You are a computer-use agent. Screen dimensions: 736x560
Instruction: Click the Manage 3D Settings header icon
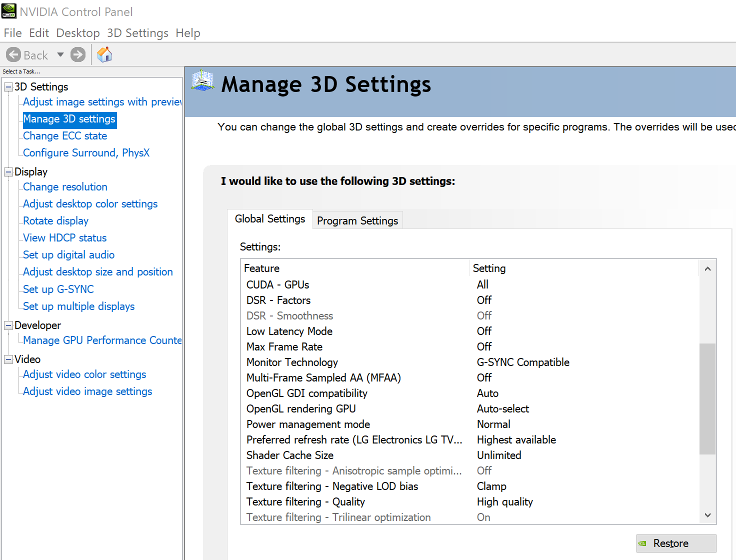[x=202, y=80]
